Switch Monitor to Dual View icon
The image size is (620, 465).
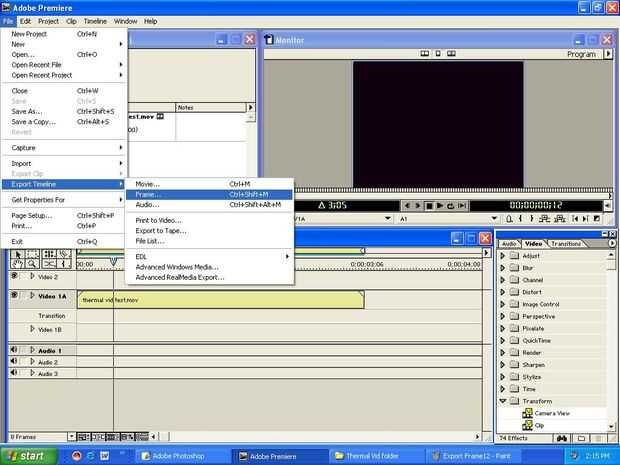coord(425,53)
